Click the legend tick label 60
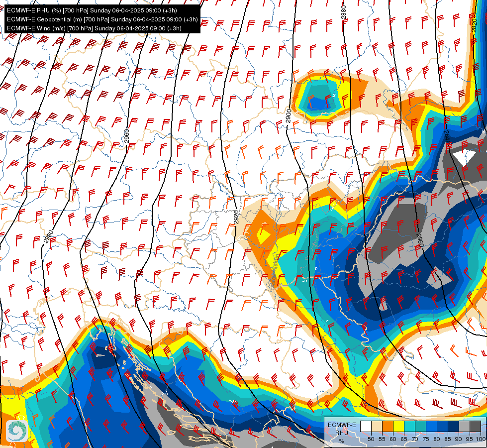The image size is (487, 448). tap(393, 439)
